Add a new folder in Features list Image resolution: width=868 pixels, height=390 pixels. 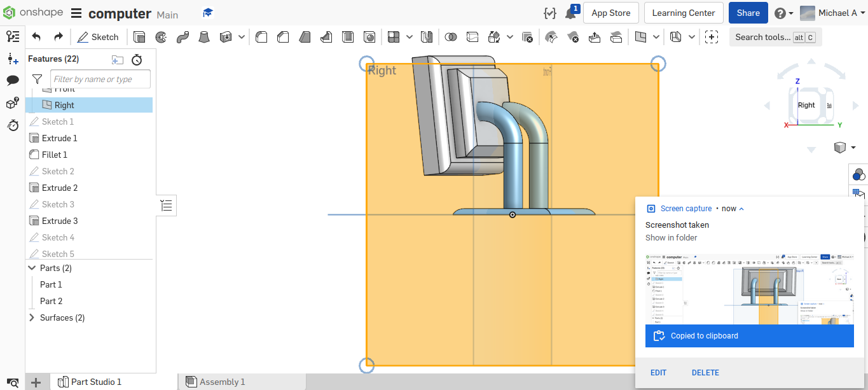[x=118, y=60]
